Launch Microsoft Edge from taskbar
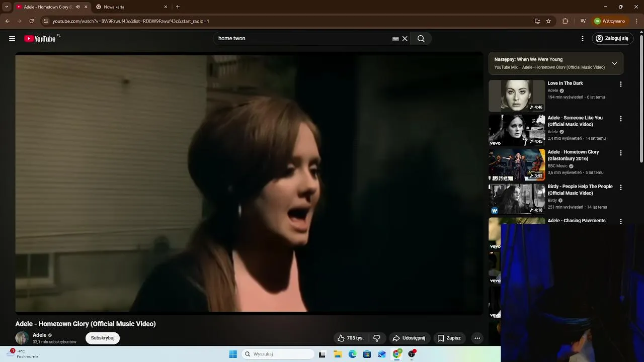The height and width of the screenshot is (362, 644). 353,354
